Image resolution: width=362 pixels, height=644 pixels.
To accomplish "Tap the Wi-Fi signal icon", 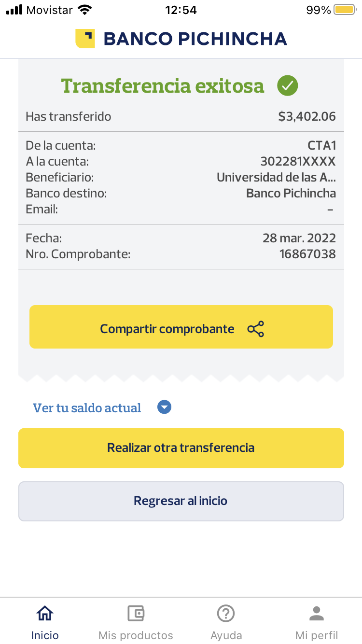I will point(85,10).
